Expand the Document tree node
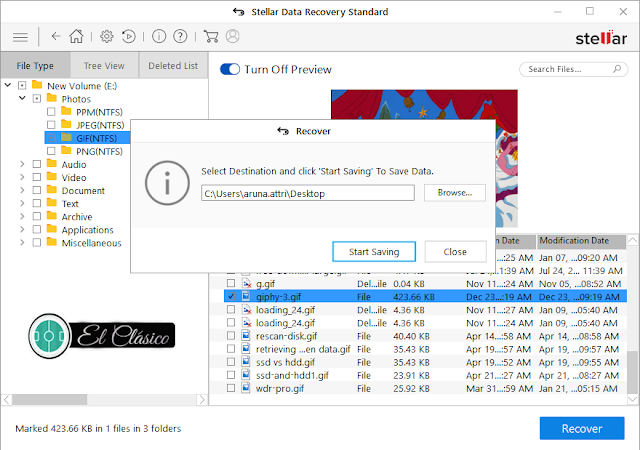Screen dimensions: 640x450 click(22, 190)
